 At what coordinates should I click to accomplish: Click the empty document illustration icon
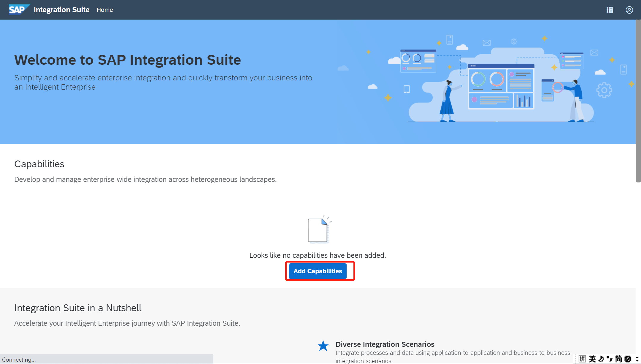click(x=319, y=229)
